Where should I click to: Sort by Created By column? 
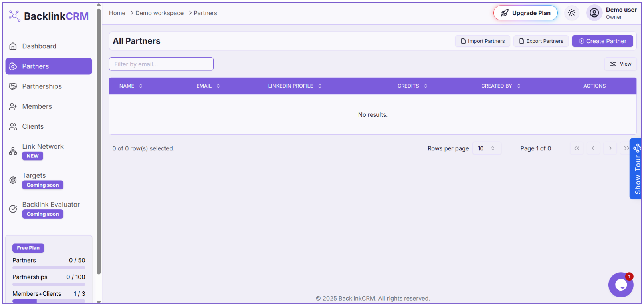500,86
